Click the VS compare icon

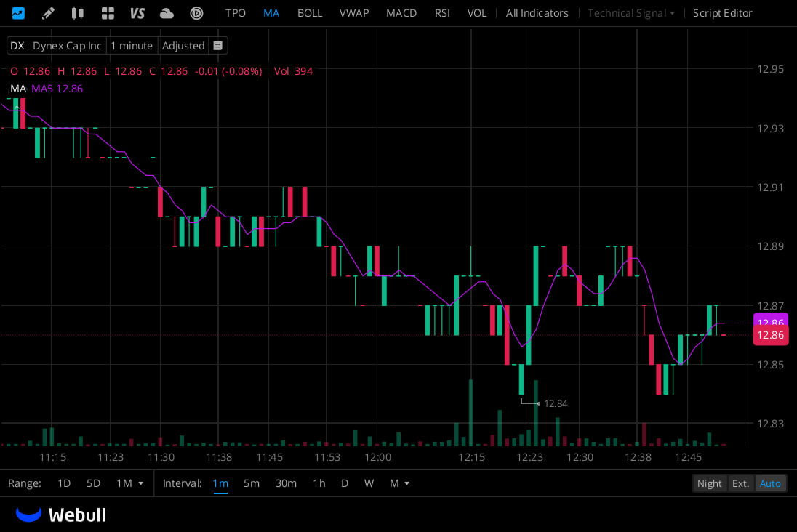[x=137, y=12]
